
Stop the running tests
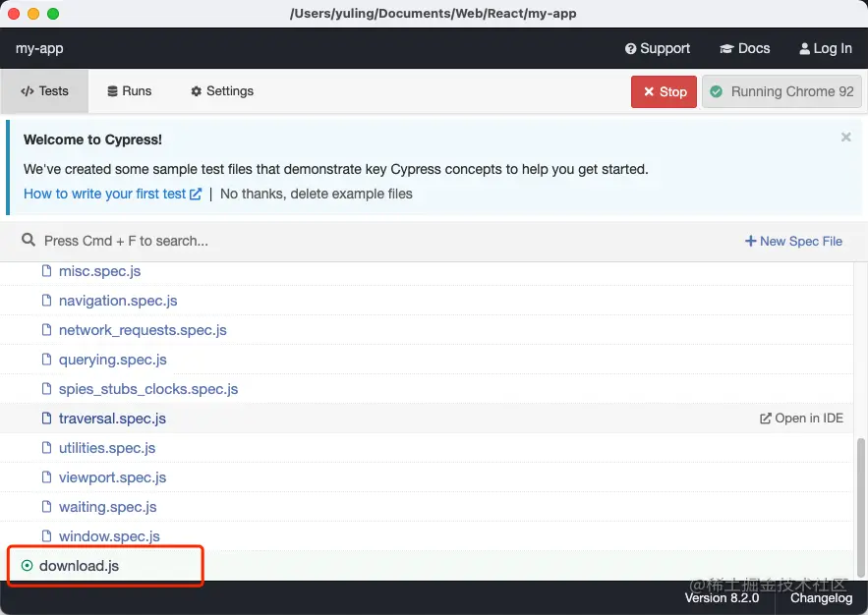[664, 91]
